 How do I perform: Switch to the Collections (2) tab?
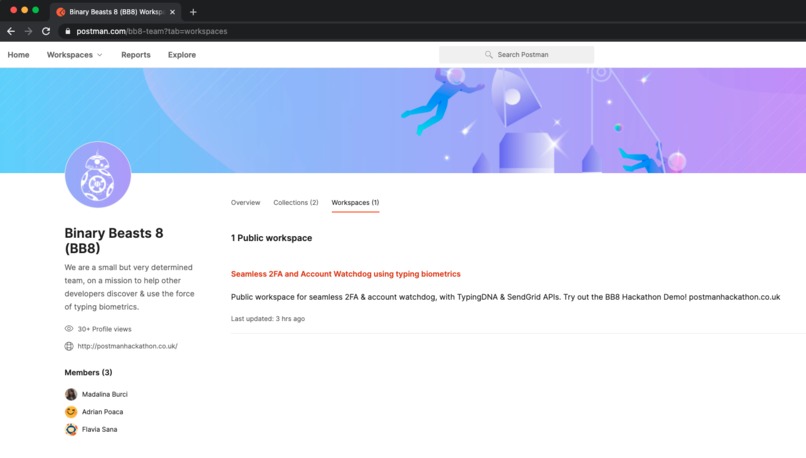pos(296,203)
